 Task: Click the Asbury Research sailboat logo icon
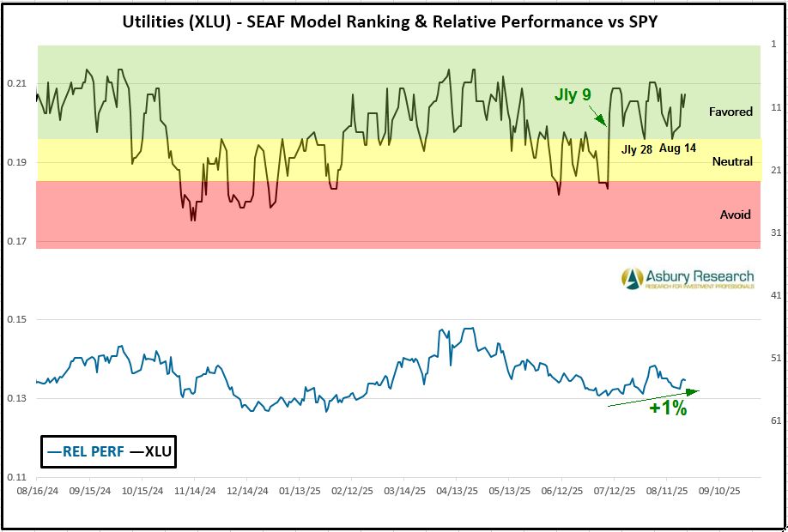[x=633, y=278]
